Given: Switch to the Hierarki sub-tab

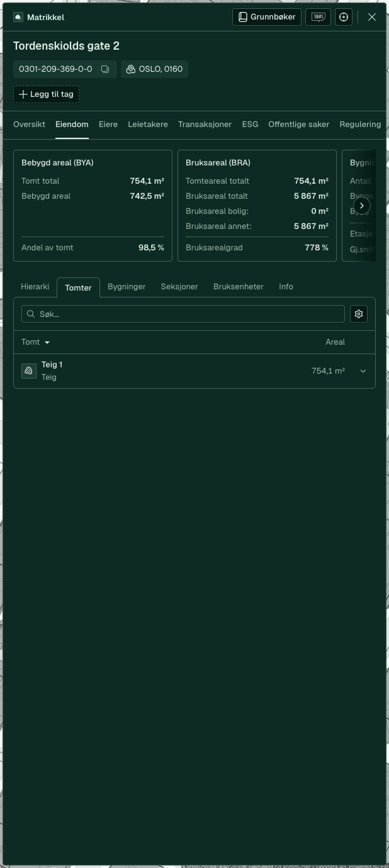Looking at the screenshot, I should click(35, 287).
